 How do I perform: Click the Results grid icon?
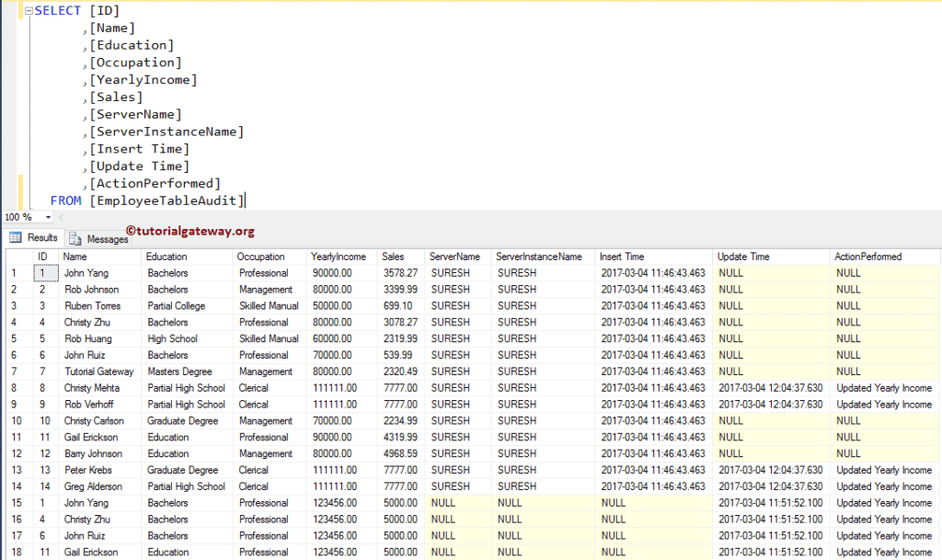pyautogui.click(x=17, y=237)
